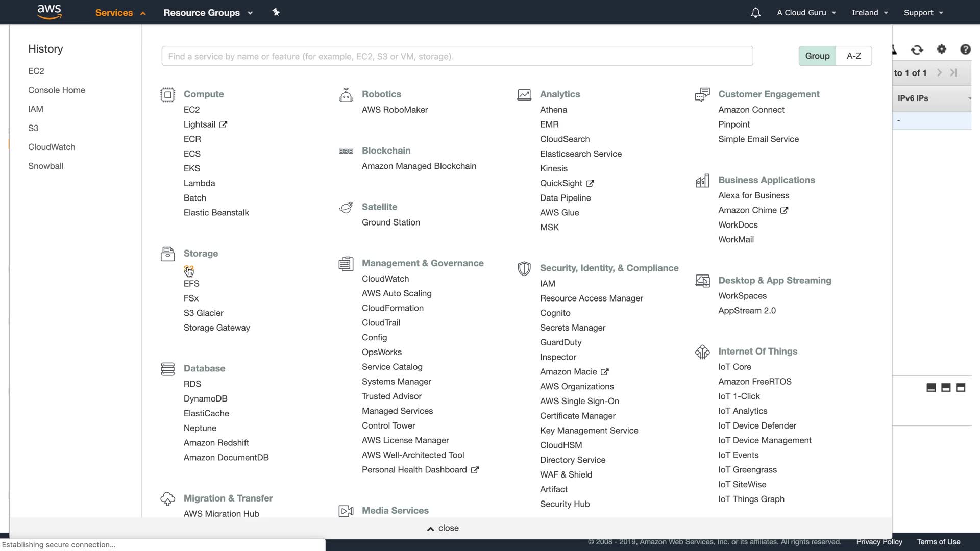Click the help question mark icon

(x=965, y=49)
